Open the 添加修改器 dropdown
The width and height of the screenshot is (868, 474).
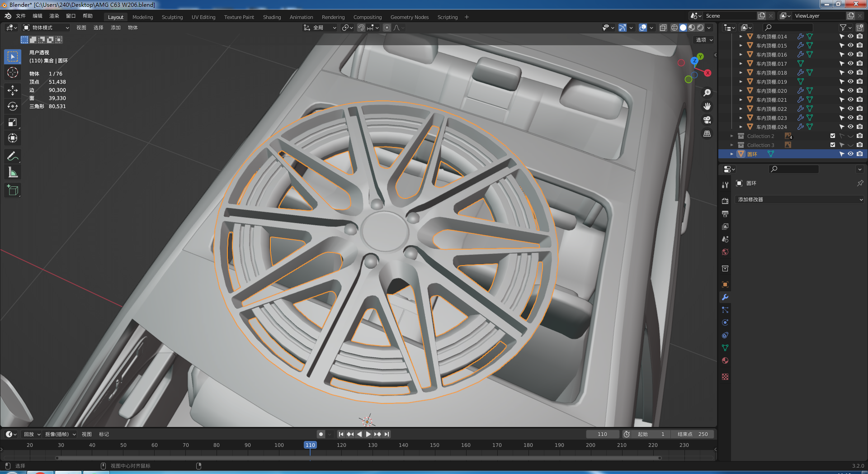point(800,199)
